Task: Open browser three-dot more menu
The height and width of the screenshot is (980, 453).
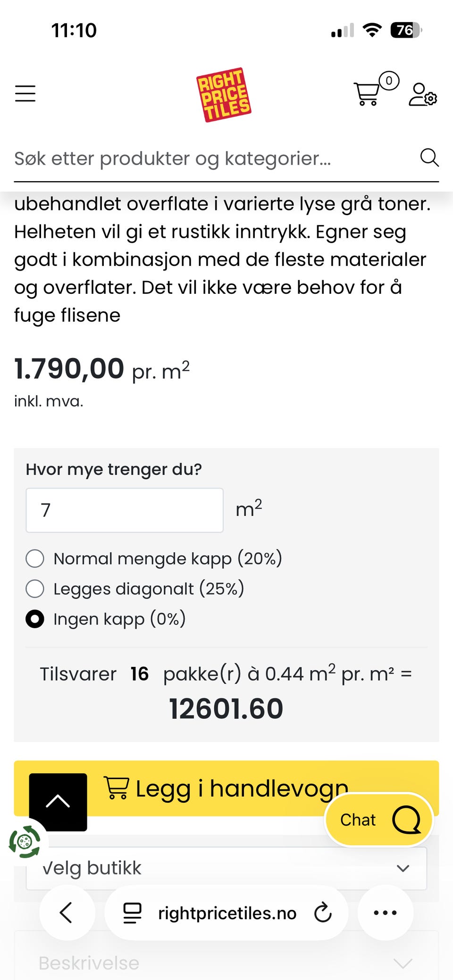Action: 385,913
